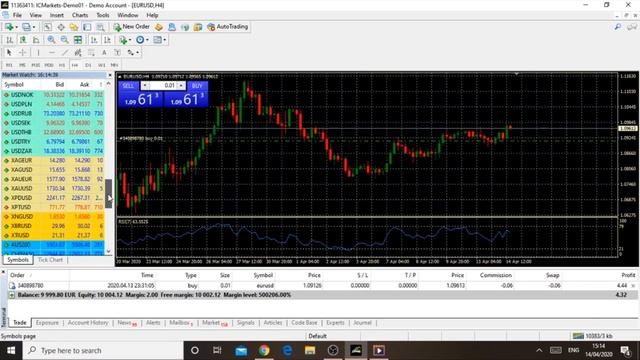Increase one-click trade volume arrow
The width and height of the screenshot is (640, 360).
[181, 85]
